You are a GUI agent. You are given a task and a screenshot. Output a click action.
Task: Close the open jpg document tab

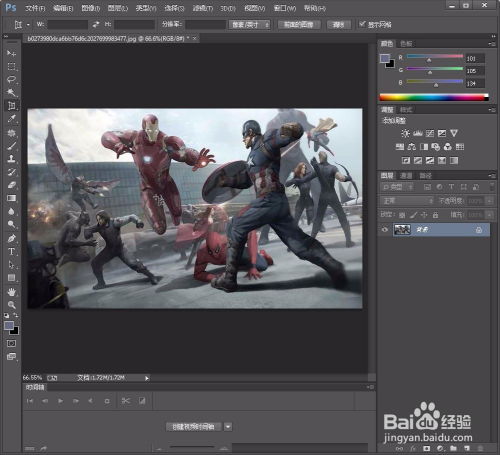[x=194, y=39]
